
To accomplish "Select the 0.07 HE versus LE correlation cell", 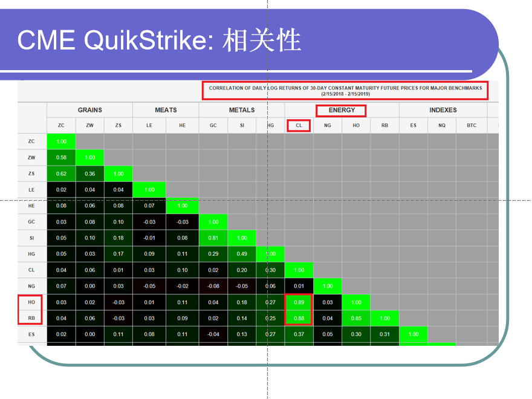I will click(149, 206).
